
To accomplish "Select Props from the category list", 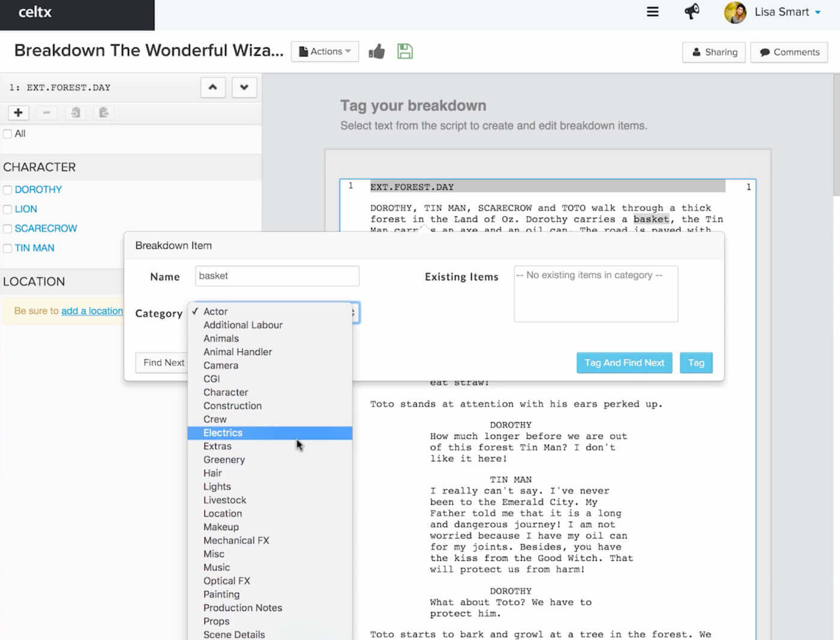I will tap(217, 621).
